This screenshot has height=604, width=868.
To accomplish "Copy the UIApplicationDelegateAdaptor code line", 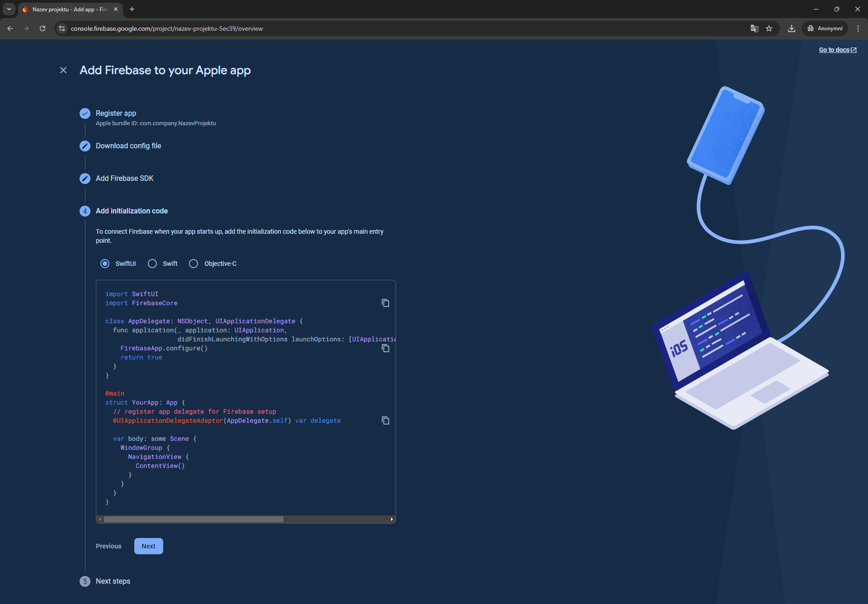I will pos(385,420).
